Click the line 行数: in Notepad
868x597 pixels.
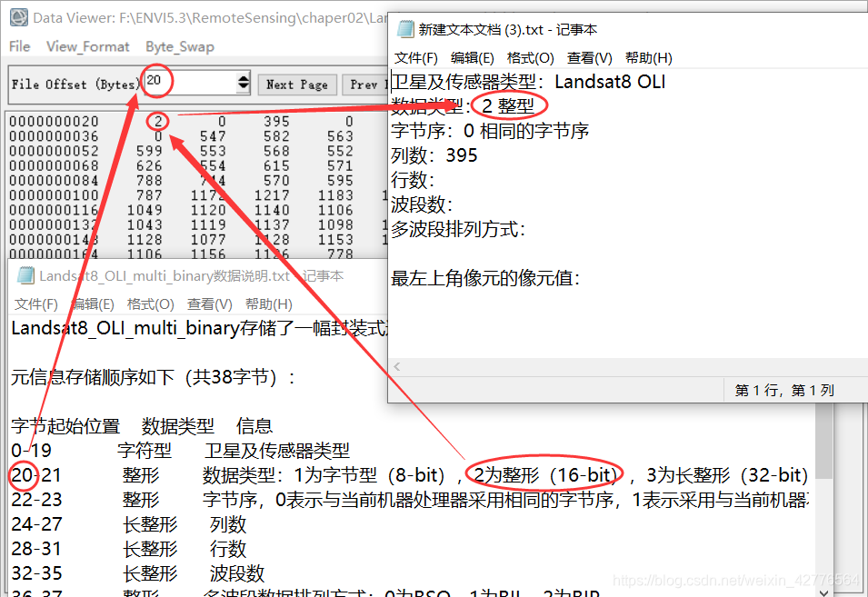(413, 180)
